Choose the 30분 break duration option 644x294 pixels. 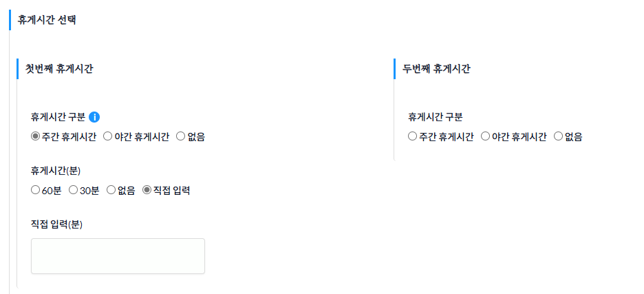(74, 190)
